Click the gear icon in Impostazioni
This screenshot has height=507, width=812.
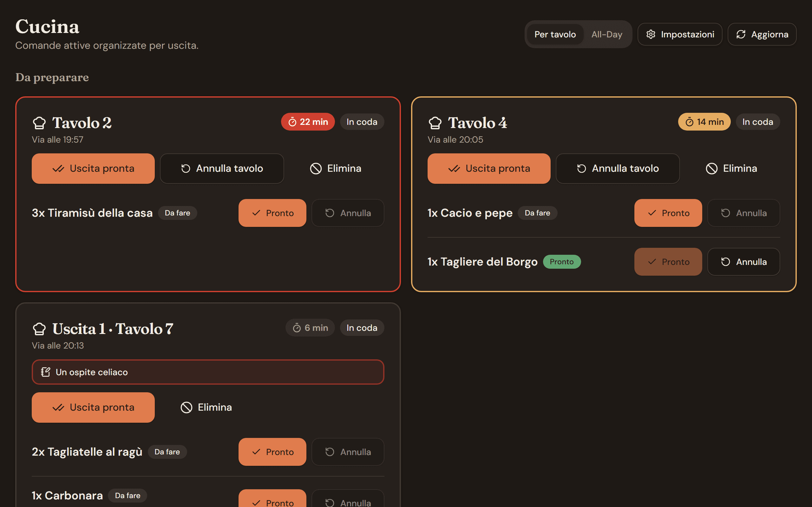pos(651,34)
